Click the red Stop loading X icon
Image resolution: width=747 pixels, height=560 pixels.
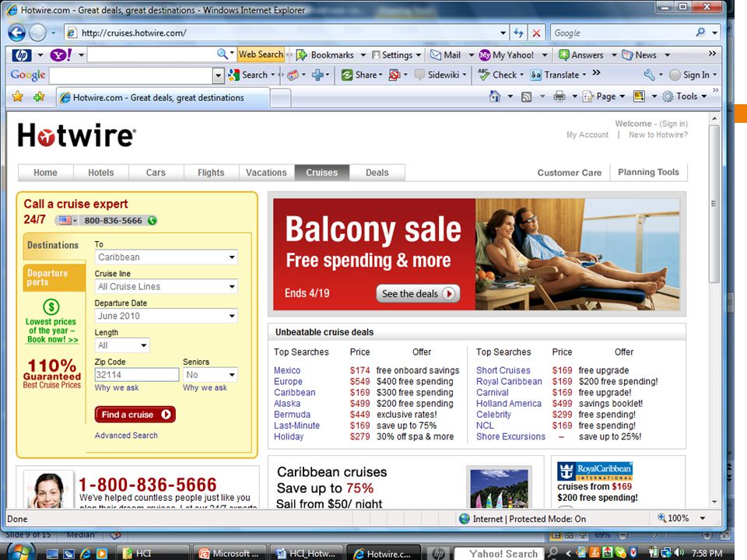[x=536, y=33]
